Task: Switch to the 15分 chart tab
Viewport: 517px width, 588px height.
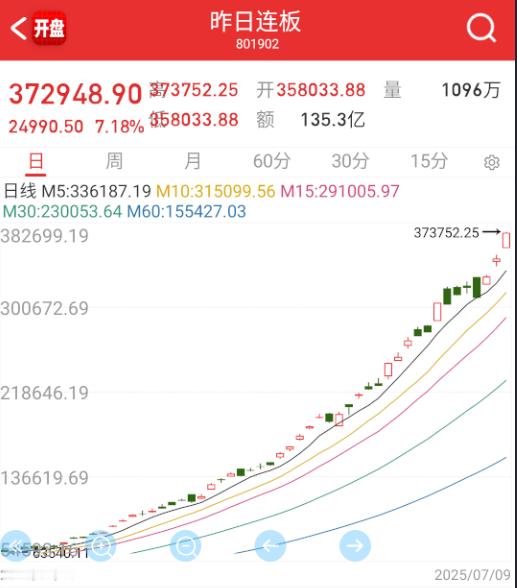Action: coord(429,161)
